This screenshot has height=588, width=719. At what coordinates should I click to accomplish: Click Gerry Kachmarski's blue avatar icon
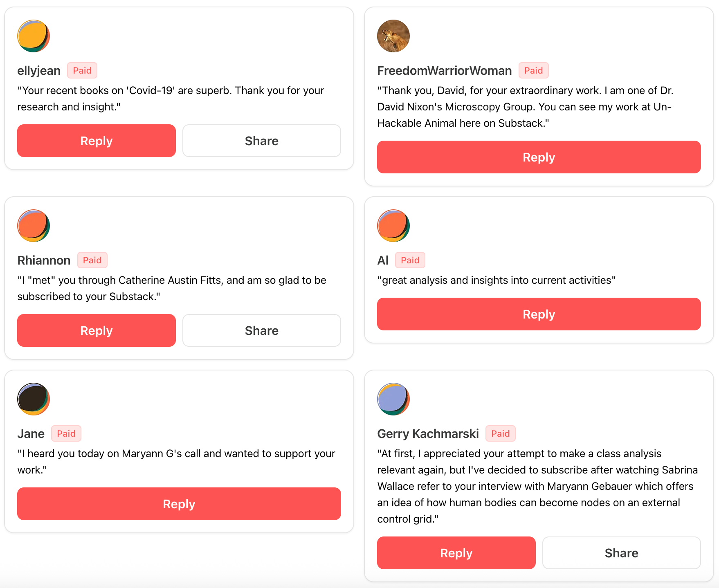(x=393, y=399)
